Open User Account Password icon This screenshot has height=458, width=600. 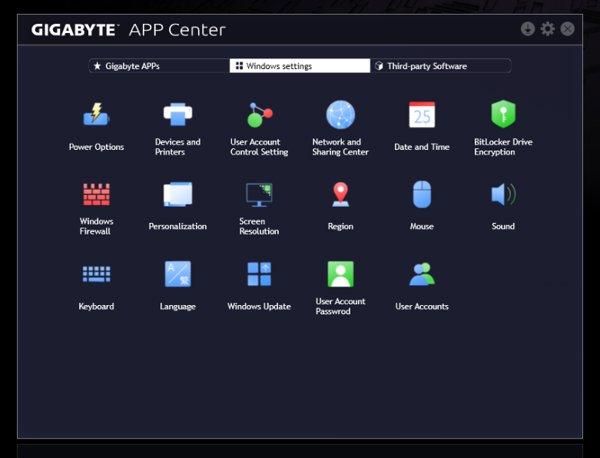pos(341,274)
